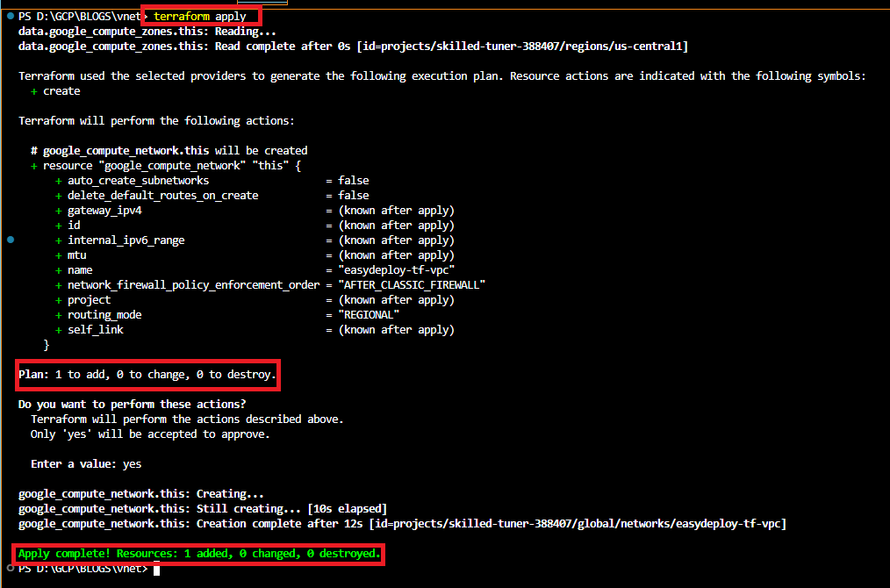Click 'Plan: 1 to add, 0 to change' summary
The image size is (890, 588).
pyautogui.click(x=147, y=375)
